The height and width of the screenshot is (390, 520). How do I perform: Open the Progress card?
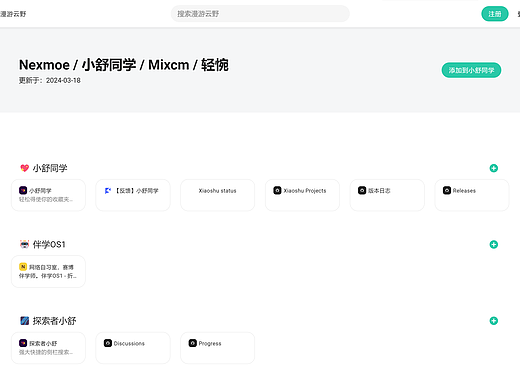pyautogui.click(x=218, y=348)
